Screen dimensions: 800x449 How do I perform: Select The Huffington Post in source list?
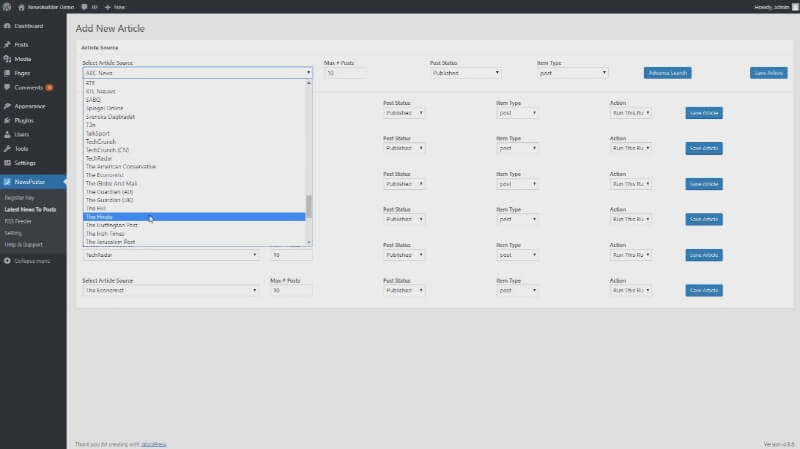pyautogui.click(x=194, y=225)
